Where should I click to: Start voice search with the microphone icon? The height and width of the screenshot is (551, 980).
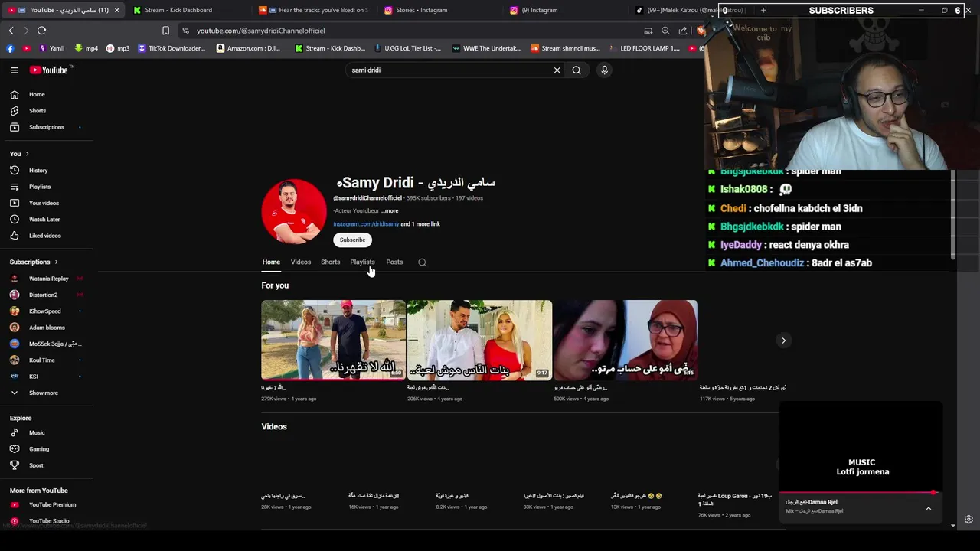tap(604, 70)
